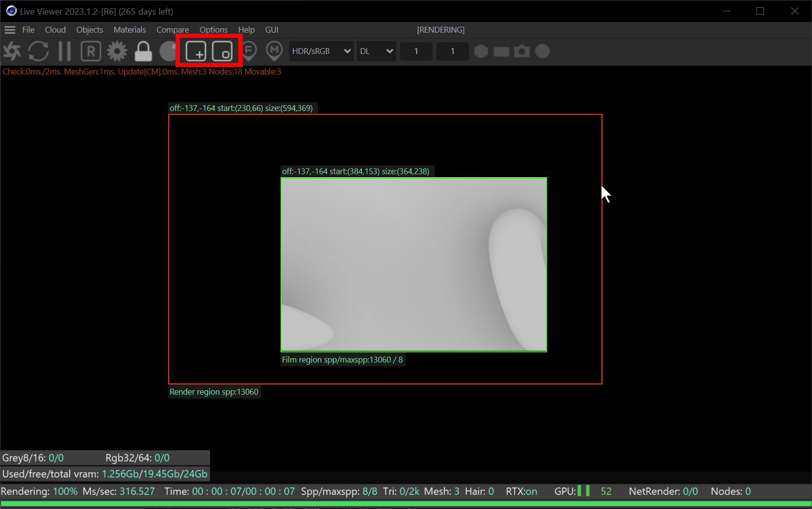This screenshot has height=509, width=812.
Task: Click the render Time readout
Action: (229, 491)
